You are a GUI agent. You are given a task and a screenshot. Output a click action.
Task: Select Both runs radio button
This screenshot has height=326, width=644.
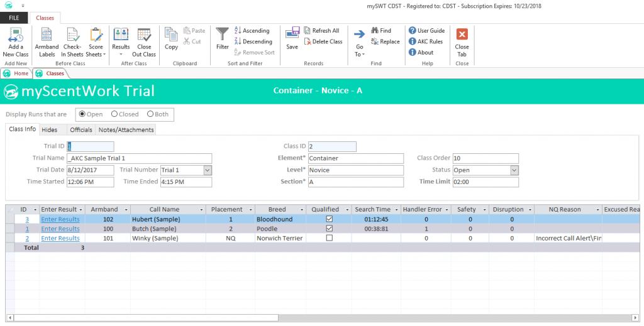[150, 114]
